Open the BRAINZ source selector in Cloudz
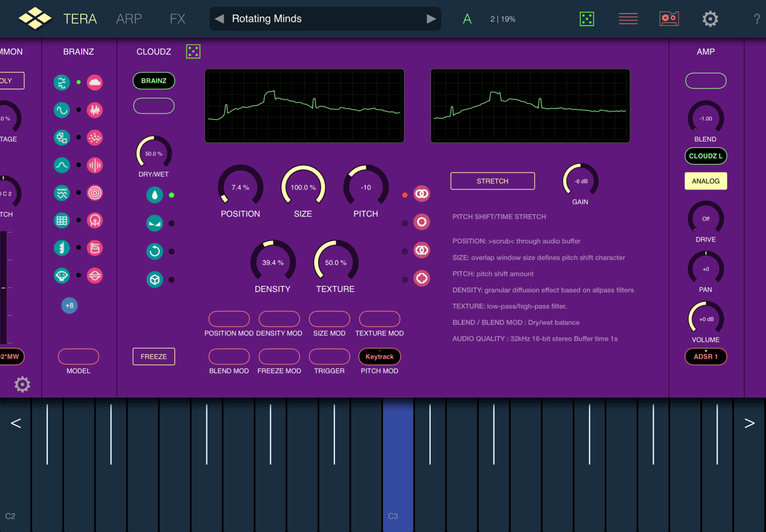 [154, 81]
